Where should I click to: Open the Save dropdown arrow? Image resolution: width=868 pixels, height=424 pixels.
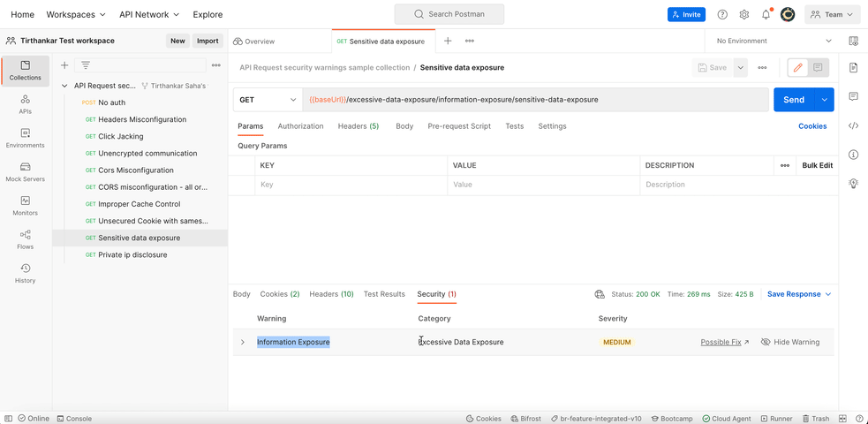coord(740,67)
